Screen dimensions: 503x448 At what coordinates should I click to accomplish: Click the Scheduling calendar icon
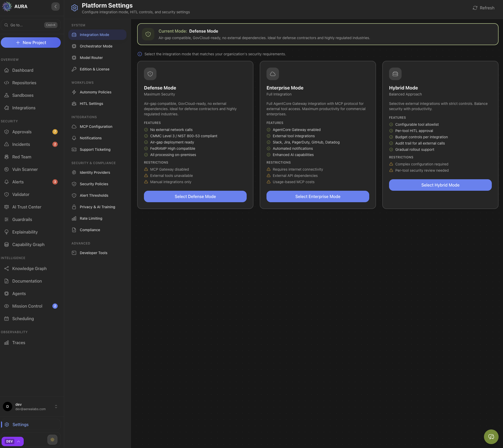(7, 319)
